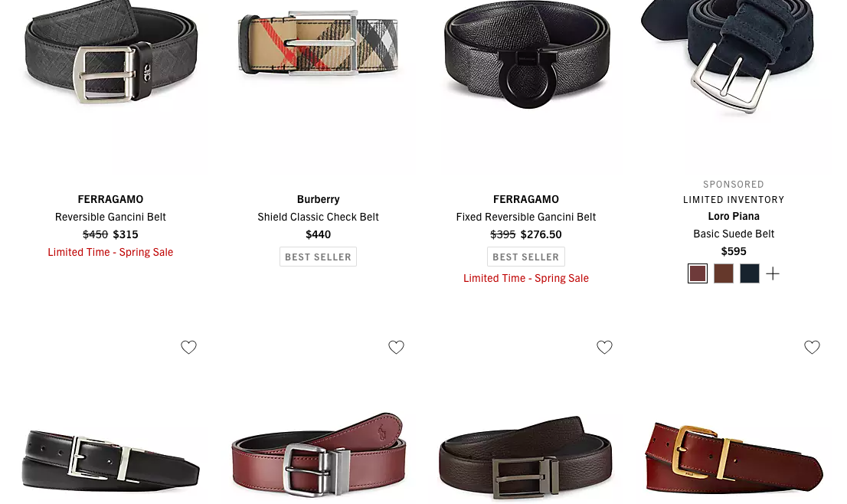The width and height of the screenshot is (847, 504).
Task: Click Loro Piana brand name
Action: pyautogui.click(x=734, y=216)
